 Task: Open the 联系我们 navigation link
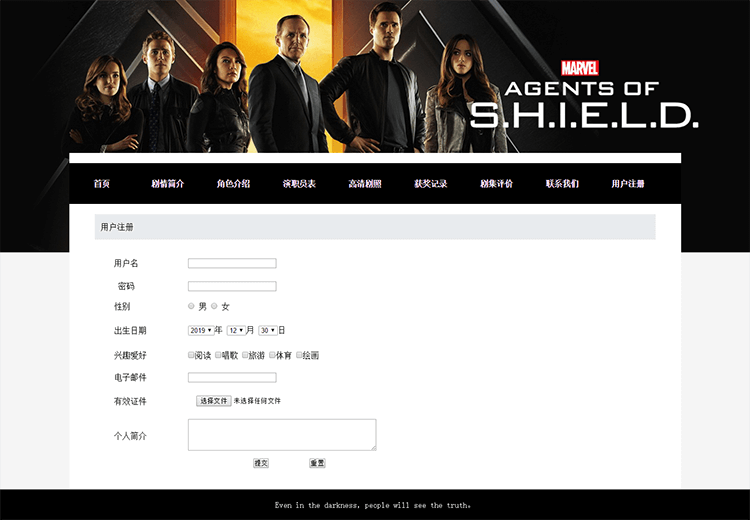562,184
